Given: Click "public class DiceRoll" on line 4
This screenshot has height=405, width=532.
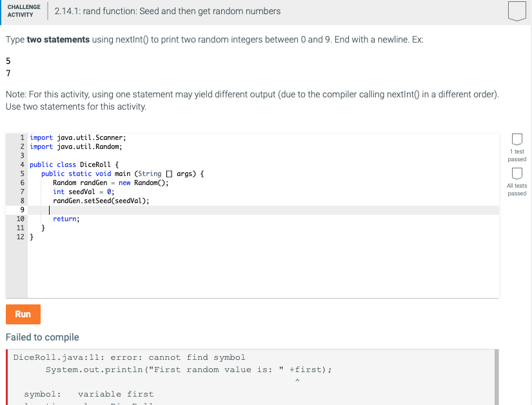Looking at the screenshot, I should click(71, 164).
